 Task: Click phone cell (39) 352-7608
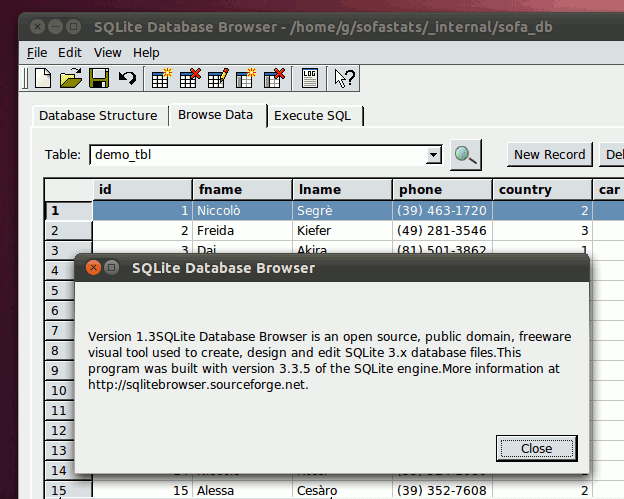pyautogui.click(x=442, y=490)
